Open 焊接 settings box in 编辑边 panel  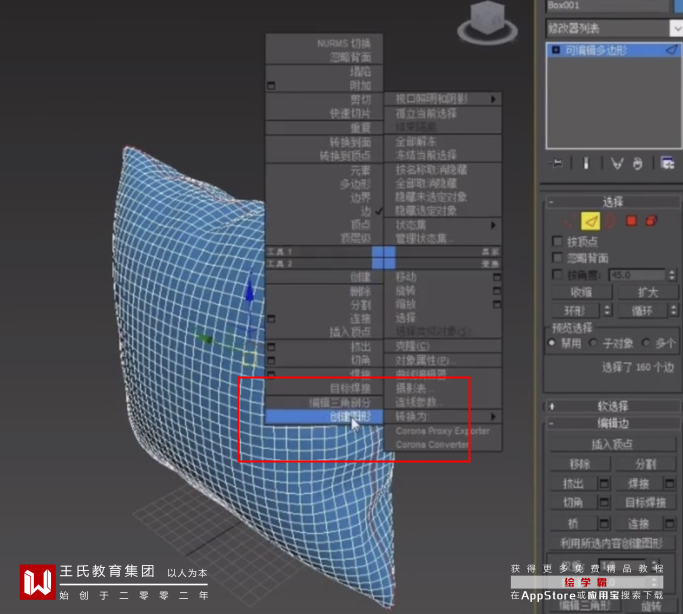[x=669, y=483]
